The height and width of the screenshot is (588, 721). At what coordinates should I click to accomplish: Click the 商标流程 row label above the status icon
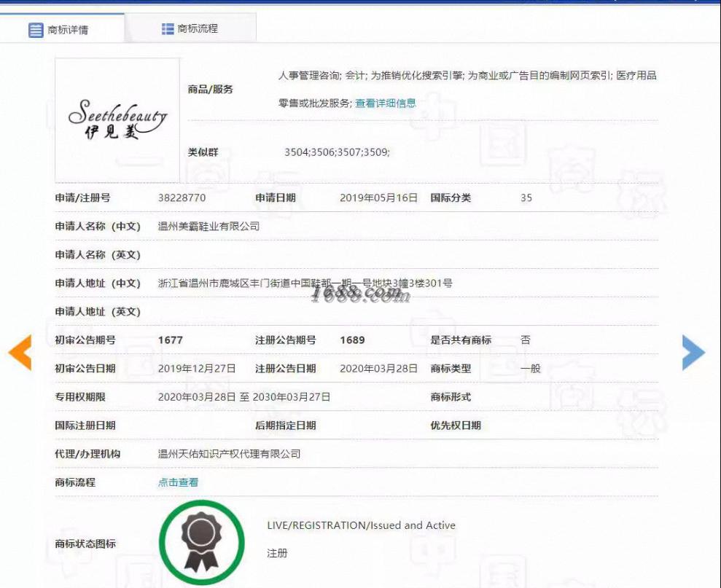[75, 482]
